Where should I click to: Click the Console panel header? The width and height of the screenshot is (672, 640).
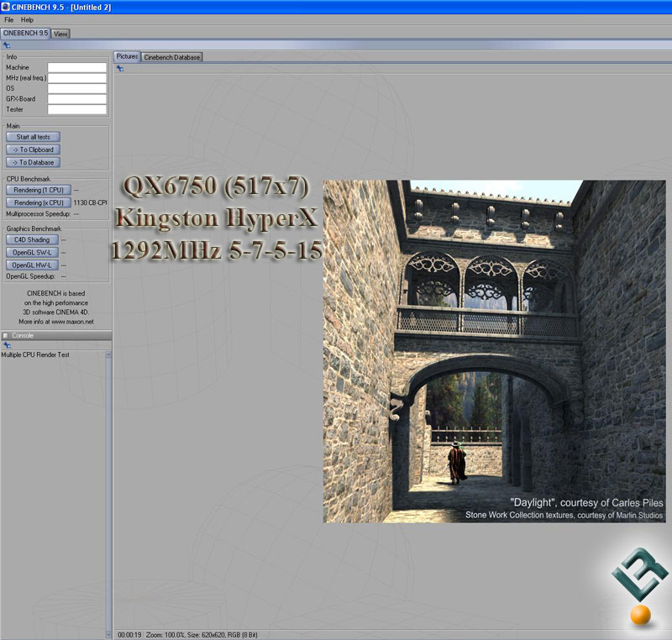[56, 335]
